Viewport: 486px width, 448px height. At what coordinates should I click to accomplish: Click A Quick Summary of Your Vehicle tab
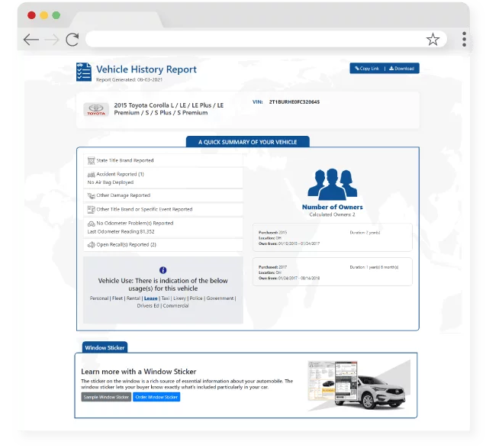click(248, 142)
